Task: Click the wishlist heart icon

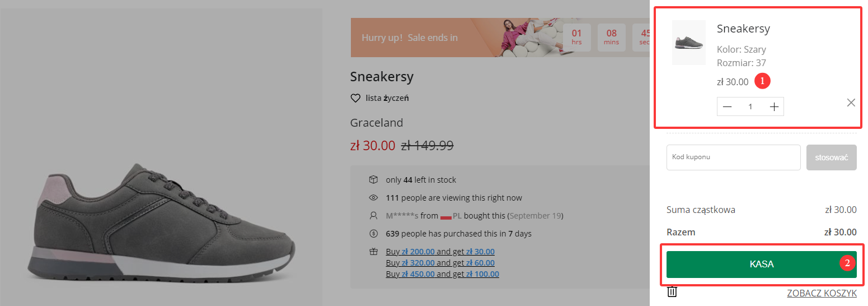Action: coord(355,98)
